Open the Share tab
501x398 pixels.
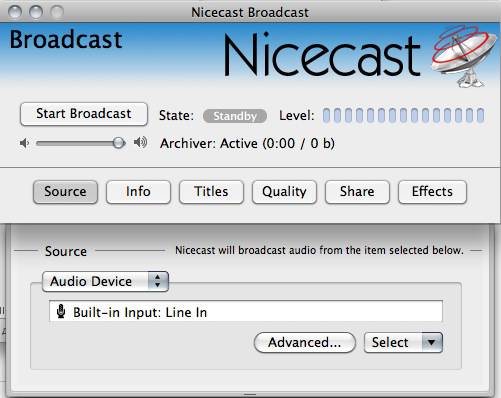(357, 192)
